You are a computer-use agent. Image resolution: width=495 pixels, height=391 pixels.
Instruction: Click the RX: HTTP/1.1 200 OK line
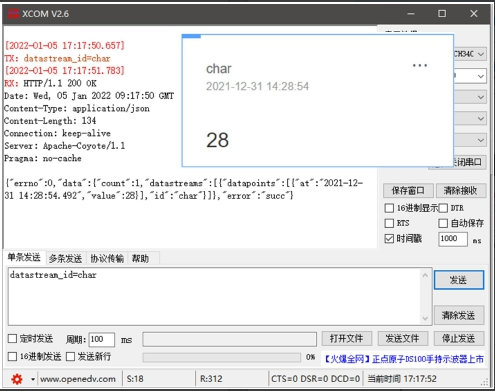[50, 83]
